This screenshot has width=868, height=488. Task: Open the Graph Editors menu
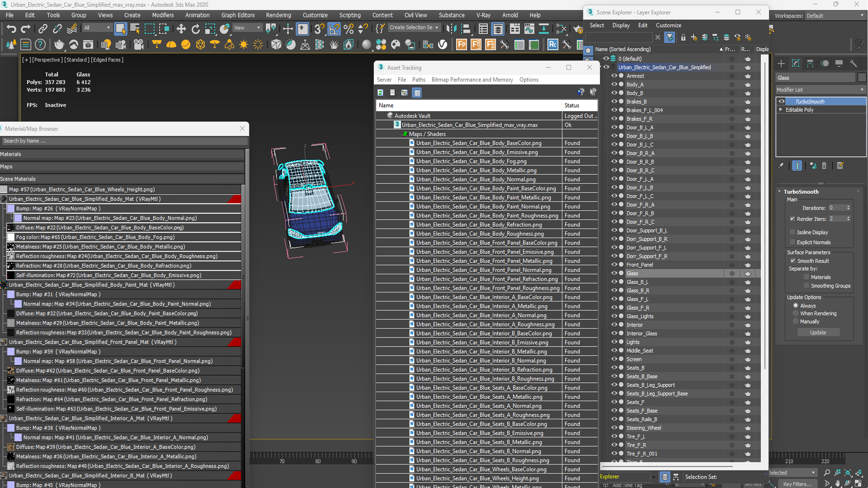click(238, 15)
